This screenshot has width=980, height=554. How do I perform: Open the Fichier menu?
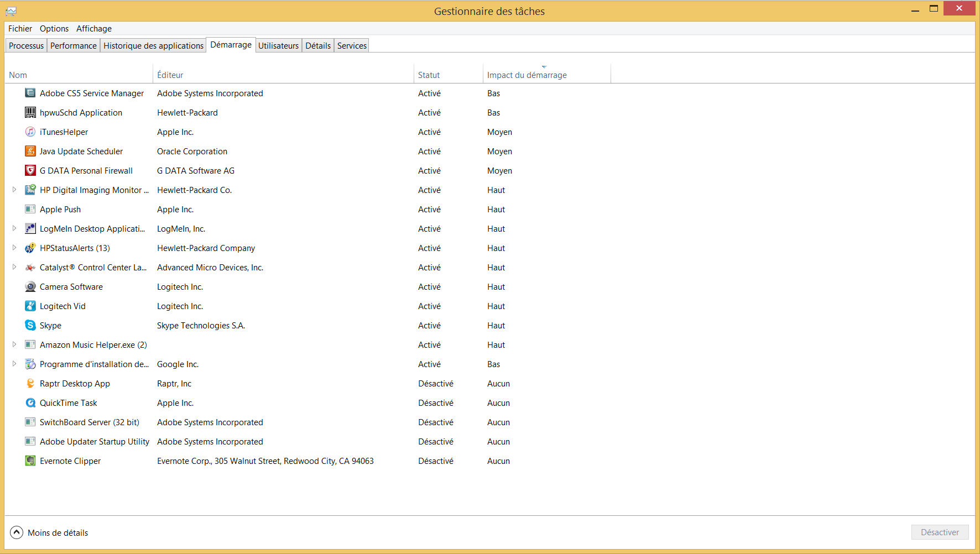click(x=20, y=29)
